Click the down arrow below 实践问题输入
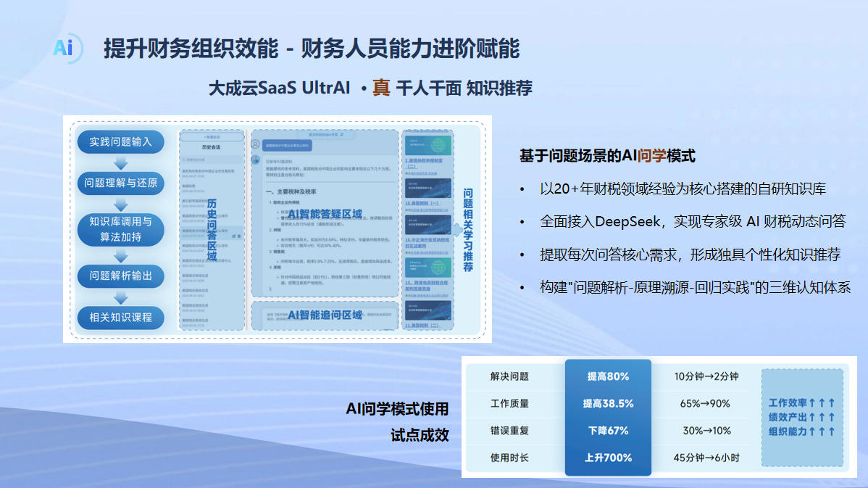The height and width of the screenshot is (488, 868). pos(121,163)
